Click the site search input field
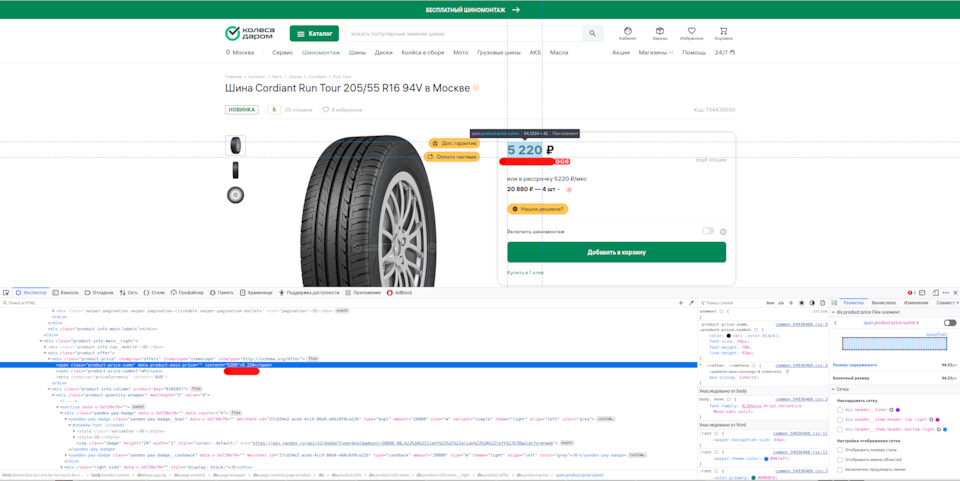 pos(463,34)
